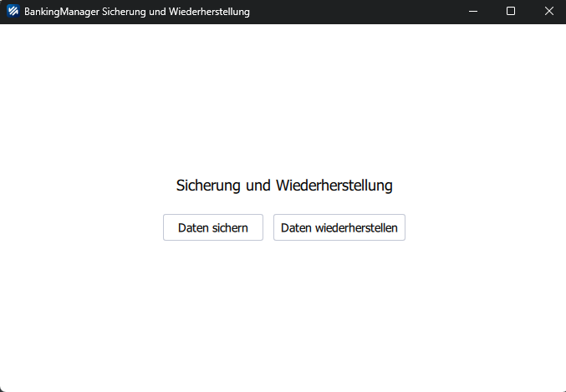Image resolution: width=566 pixels, height=392 pixels.
Task: Select the square maximize icon
Action: [x=511, y=12]
